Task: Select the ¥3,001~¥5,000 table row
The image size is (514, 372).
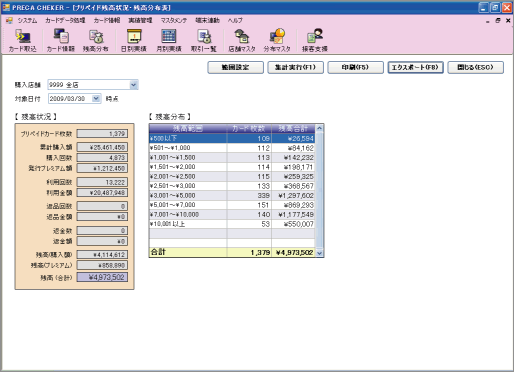Action: [x=232, y=195]
